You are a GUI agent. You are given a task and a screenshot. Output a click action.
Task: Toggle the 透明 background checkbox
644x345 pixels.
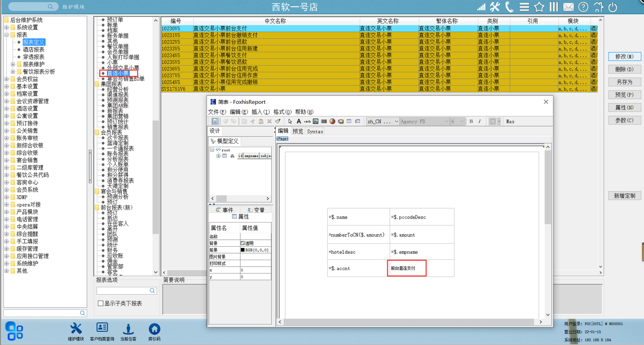pos(243,243)
